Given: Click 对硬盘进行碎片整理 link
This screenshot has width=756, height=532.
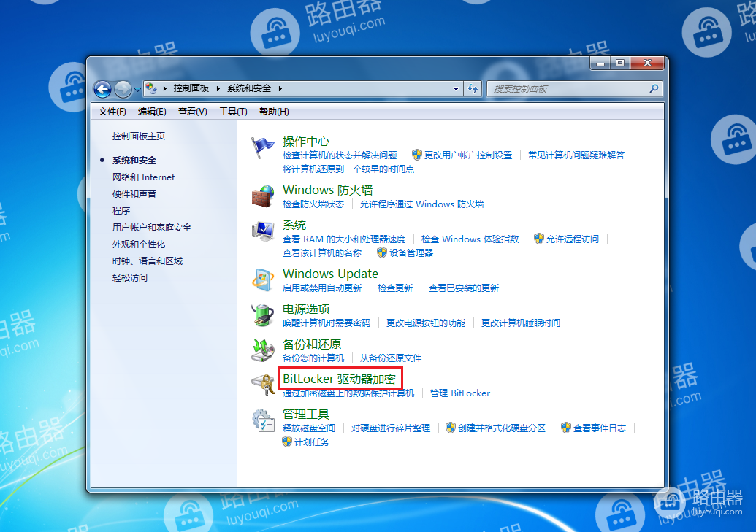Looking at the screenshot, I should pos(391,428).
